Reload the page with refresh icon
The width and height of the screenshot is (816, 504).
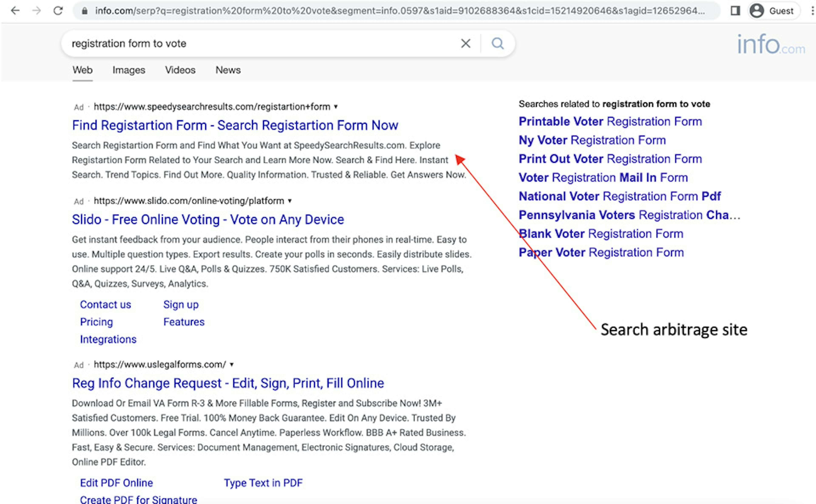click(58, 11)
